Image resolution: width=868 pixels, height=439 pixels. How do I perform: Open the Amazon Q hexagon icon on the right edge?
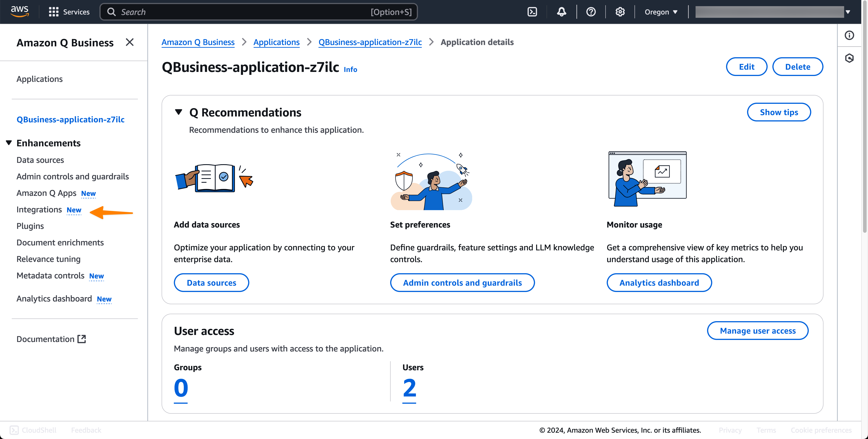[x=849, y=58]
